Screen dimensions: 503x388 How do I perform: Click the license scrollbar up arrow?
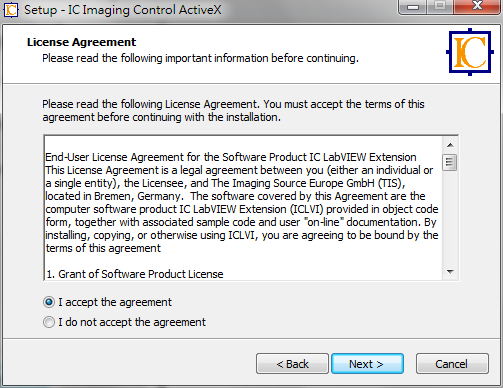450,145
